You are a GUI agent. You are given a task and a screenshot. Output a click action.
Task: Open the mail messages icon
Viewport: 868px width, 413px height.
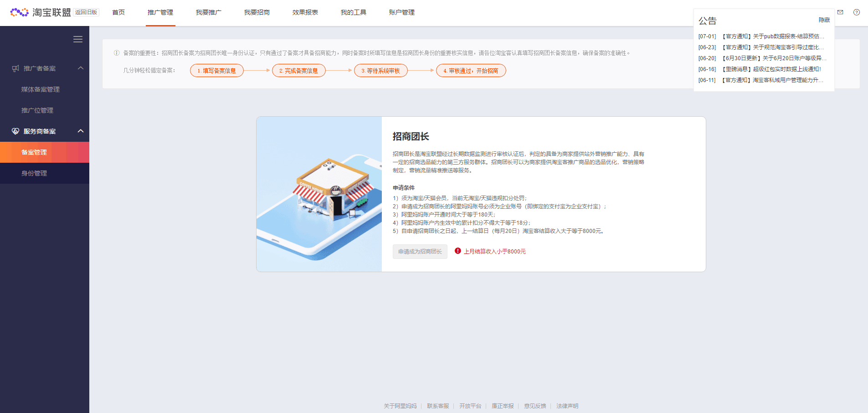[840, 12]
